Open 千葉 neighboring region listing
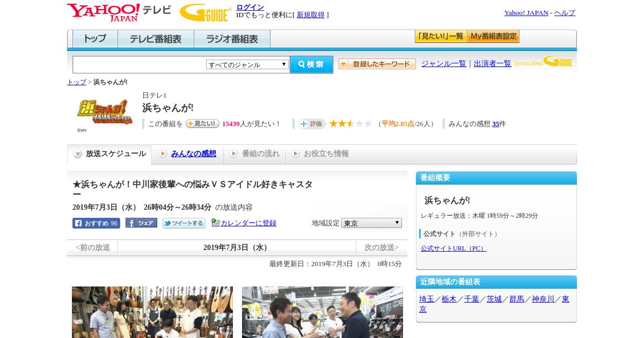The image size is (644, 338). tap(472, 299)
